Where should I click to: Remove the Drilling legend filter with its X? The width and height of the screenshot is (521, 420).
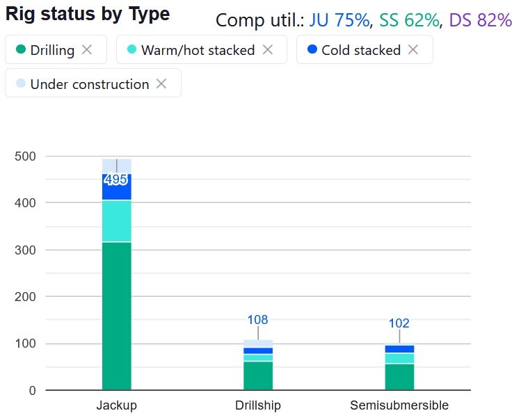coord(87,50)
